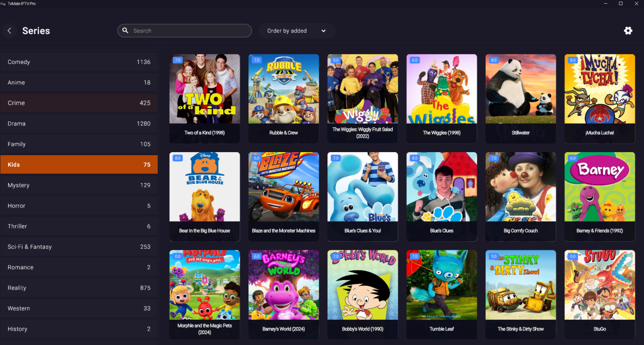This screenshot has width=644, height=345.
Task: Click the search magnifier icon
Action: pos(126,31)
